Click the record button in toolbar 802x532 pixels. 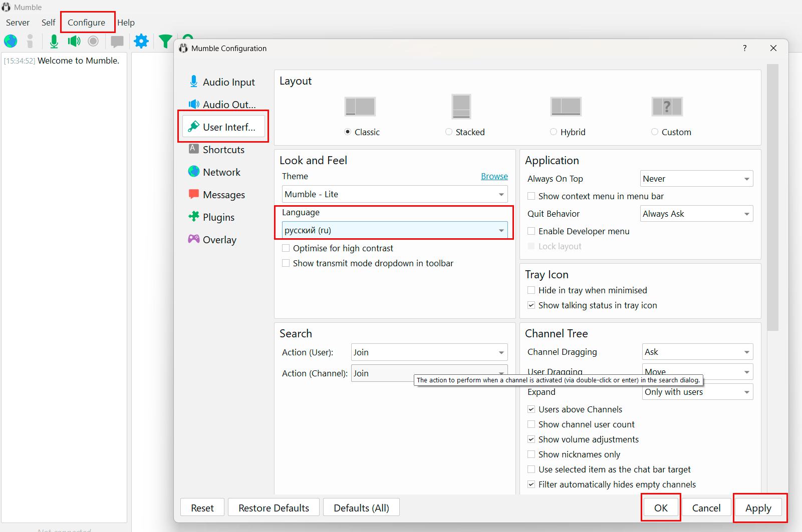pyautogui.click(x=93, y=41)
